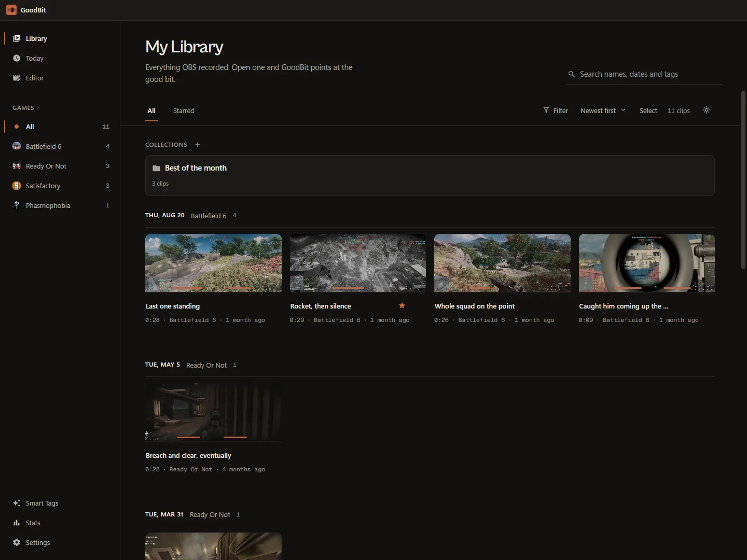The height and width of the screenshot is (560, 747).
Task: Open the Last one standing thumbnail
Action: (213, 263)
